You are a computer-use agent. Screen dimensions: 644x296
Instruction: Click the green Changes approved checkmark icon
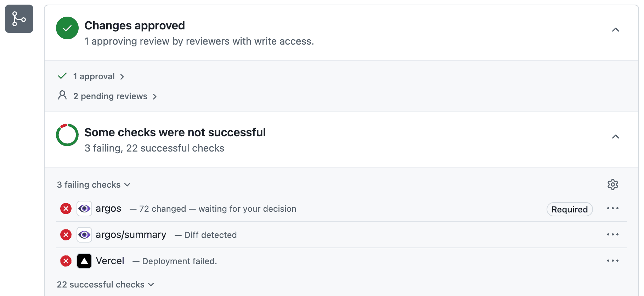67,28
